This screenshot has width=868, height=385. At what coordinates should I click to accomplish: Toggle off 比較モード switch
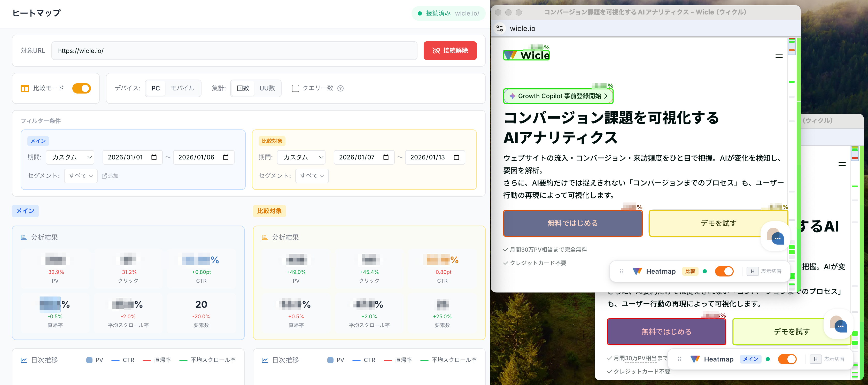pos(82,88)
